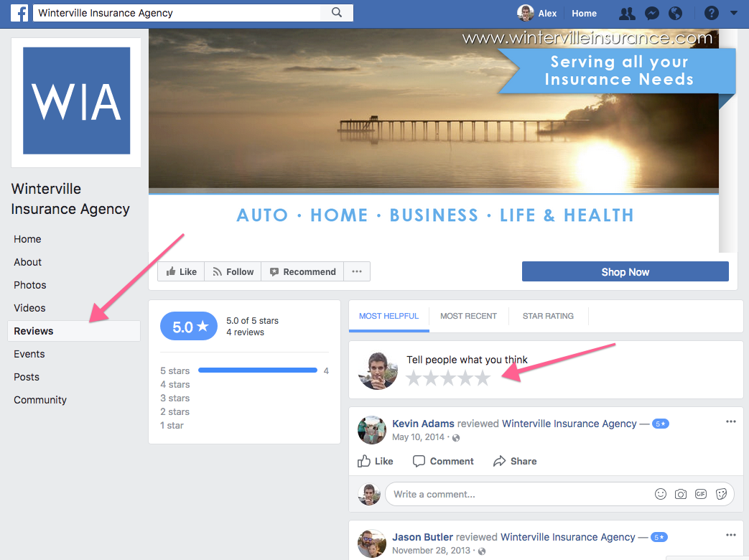This screenshot has height=560, width=749.
Task: Click the 5-star badge on Jason's review
Action: coord(659,538)
